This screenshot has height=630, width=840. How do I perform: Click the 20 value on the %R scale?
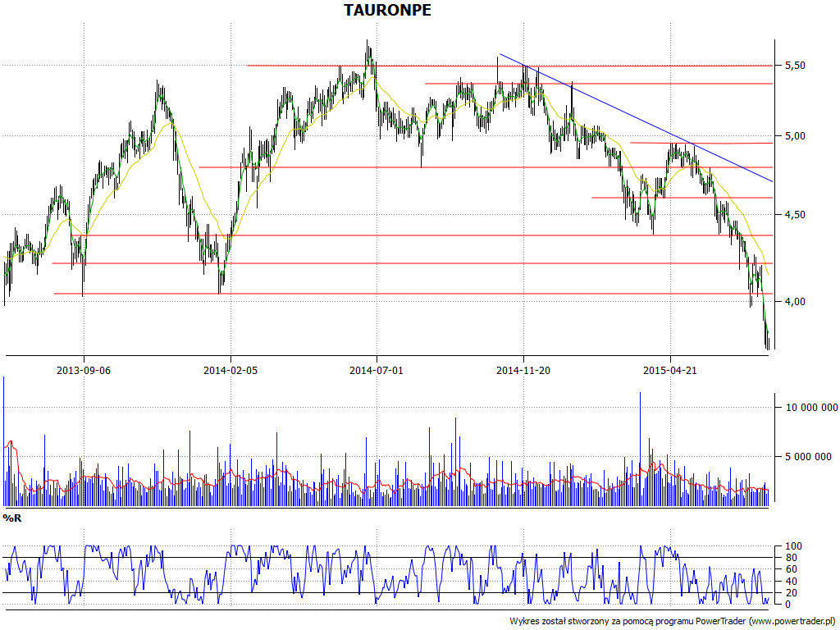[x=792, y=592]
